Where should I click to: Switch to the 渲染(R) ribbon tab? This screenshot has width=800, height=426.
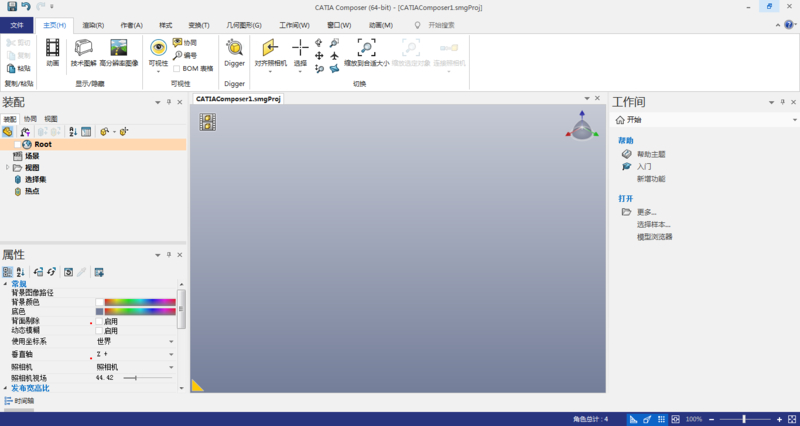click(x=93, y=25)
